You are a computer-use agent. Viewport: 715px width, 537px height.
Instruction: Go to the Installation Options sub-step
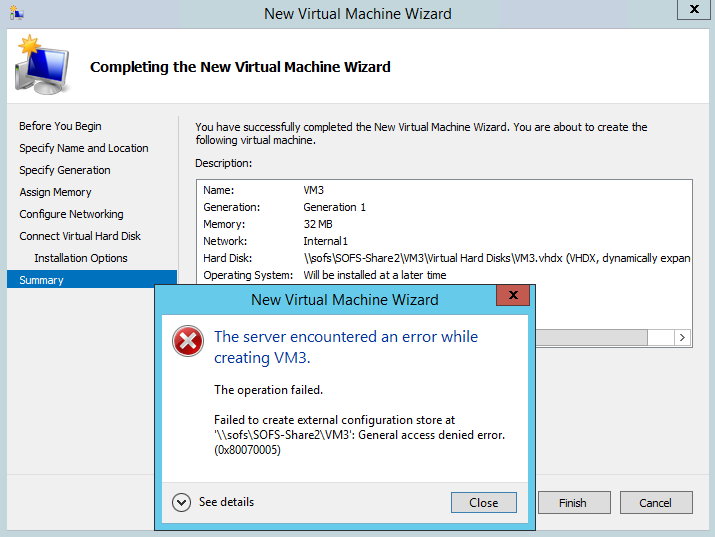(x=81, y=258)
